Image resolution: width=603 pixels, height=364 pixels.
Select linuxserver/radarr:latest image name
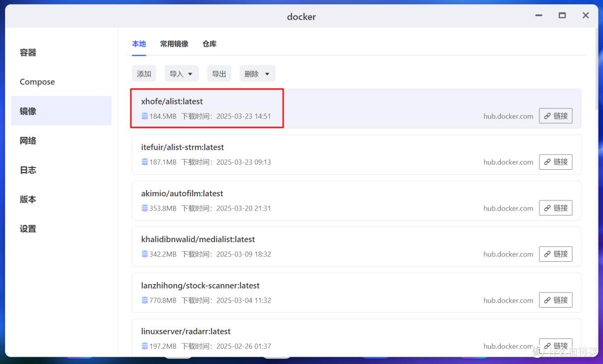click(186, 331)
